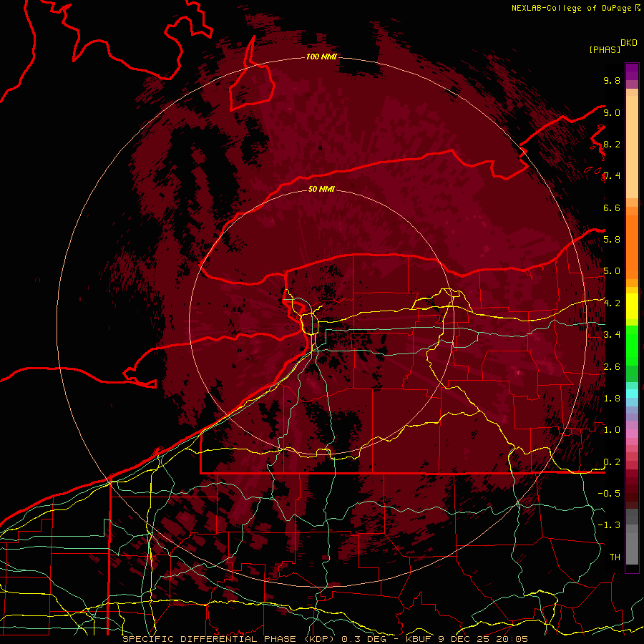Click the [PHAS] legend label
Viewport: 644px width, 644px height.
pos(605,50)
